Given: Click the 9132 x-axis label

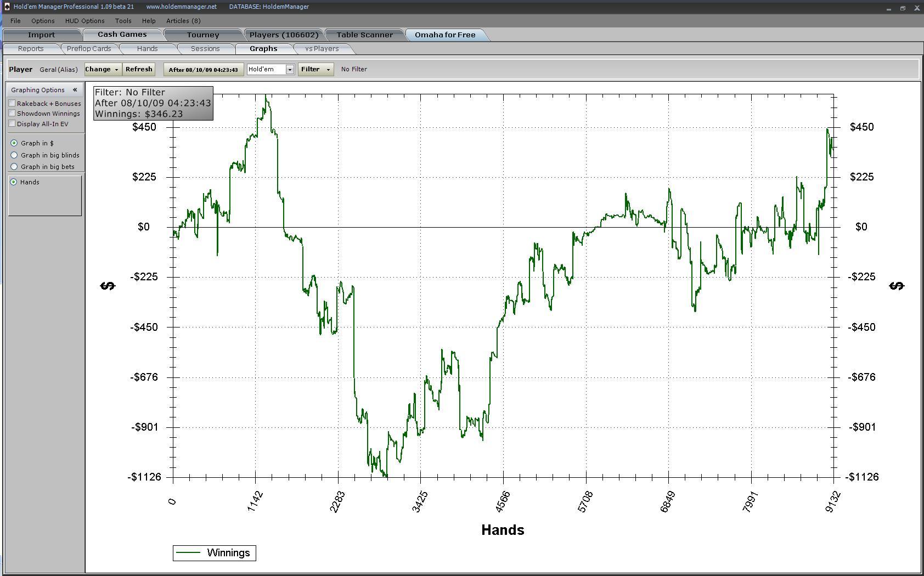Looking at the screenshot, I should [x=833, y=501].
